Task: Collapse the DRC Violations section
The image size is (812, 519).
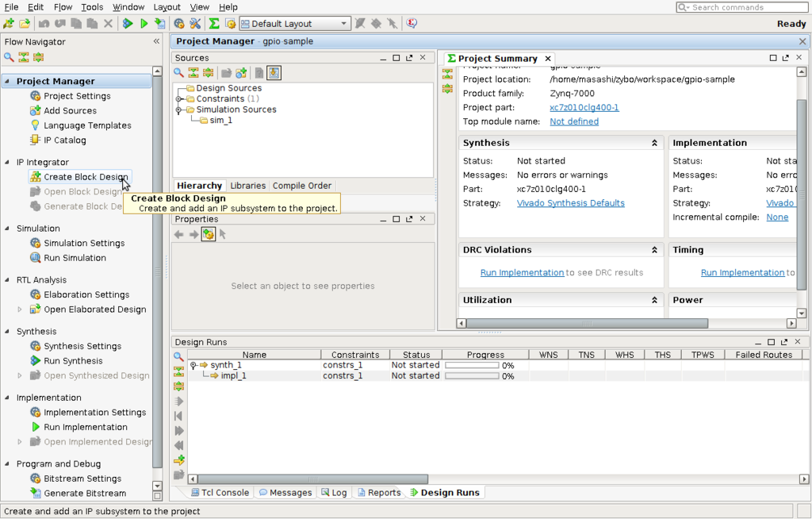Action: point(654,250)
